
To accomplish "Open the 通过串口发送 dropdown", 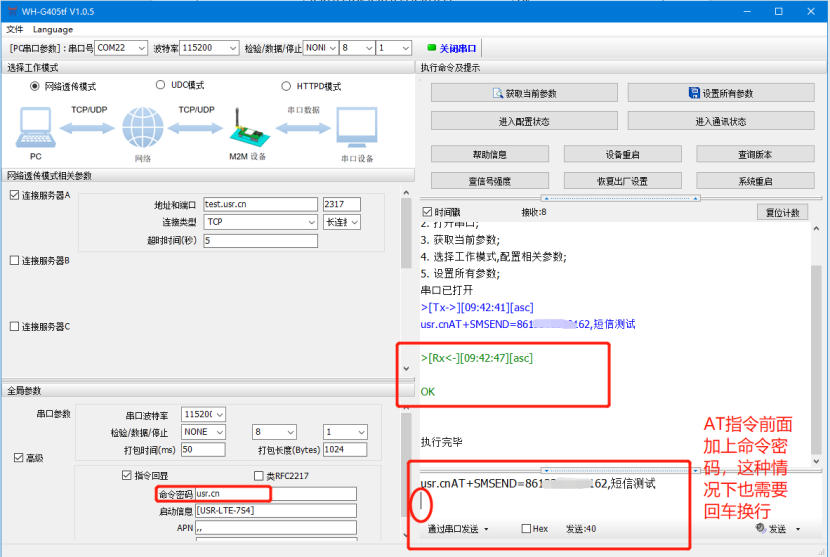I will 459,529.
